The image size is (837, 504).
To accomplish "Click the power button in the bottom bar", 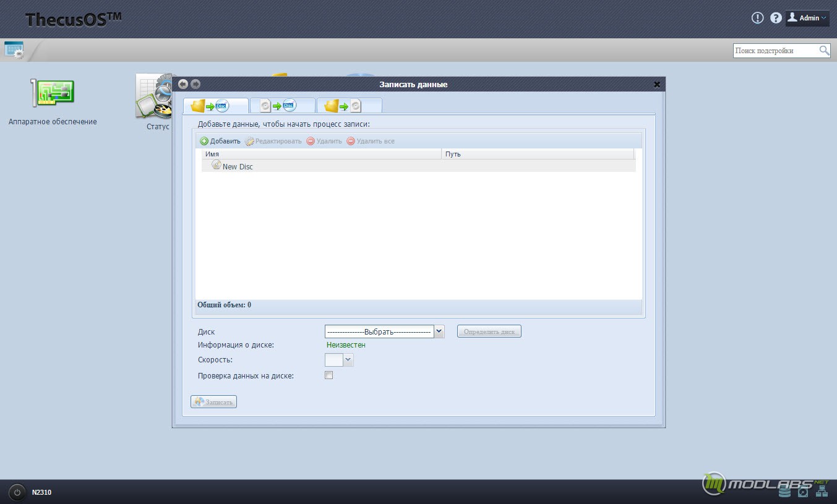I will (17, 492).
